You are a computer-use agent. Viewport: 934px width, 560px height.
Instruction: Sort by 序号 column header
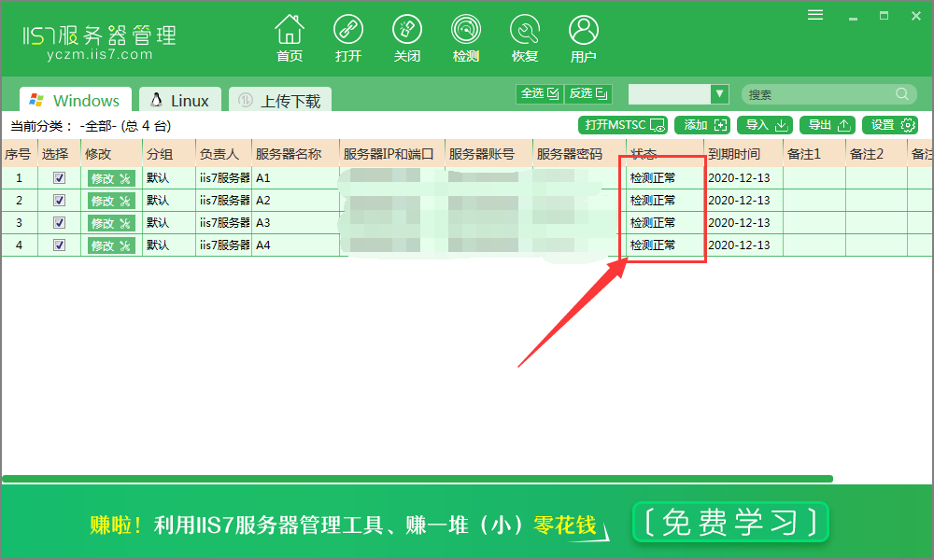[x=19, y=154]
